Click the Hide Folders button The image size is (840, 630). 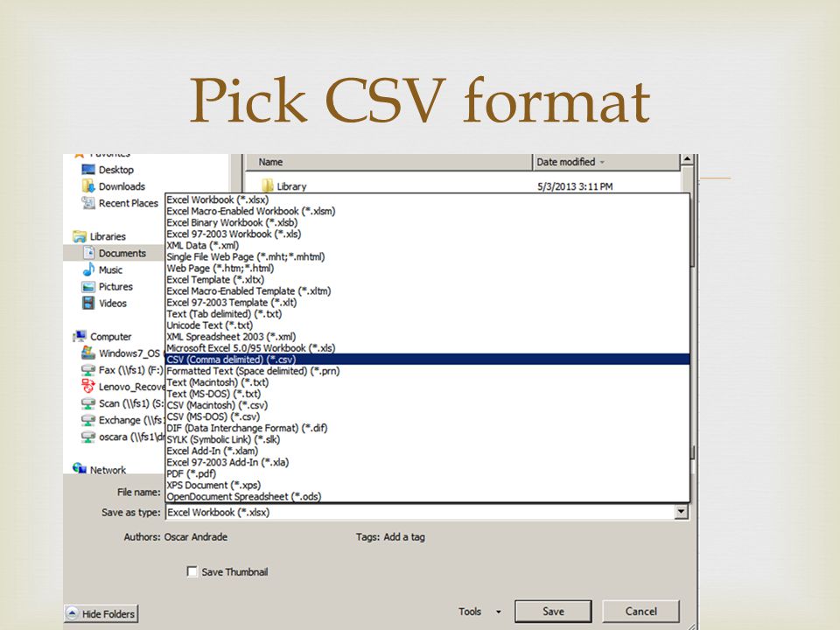pos(101,613)
